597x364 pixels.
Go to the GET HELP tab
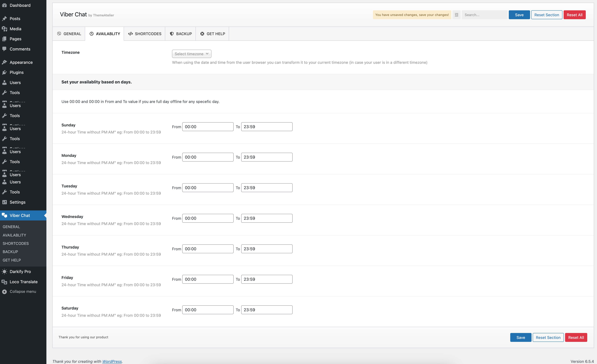[212, 34]
